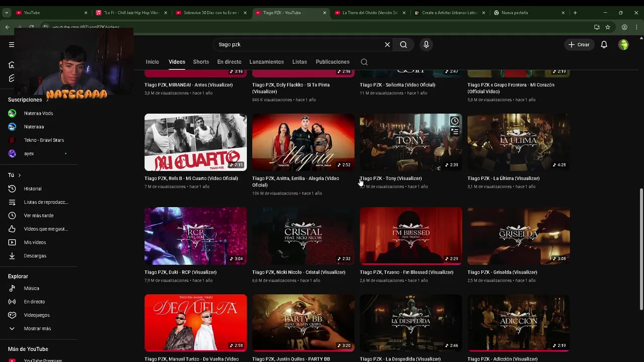Switch to La Tierra del Olvido tab
The height and width of the screenshot is (362, 644).
tap(370, 13)
